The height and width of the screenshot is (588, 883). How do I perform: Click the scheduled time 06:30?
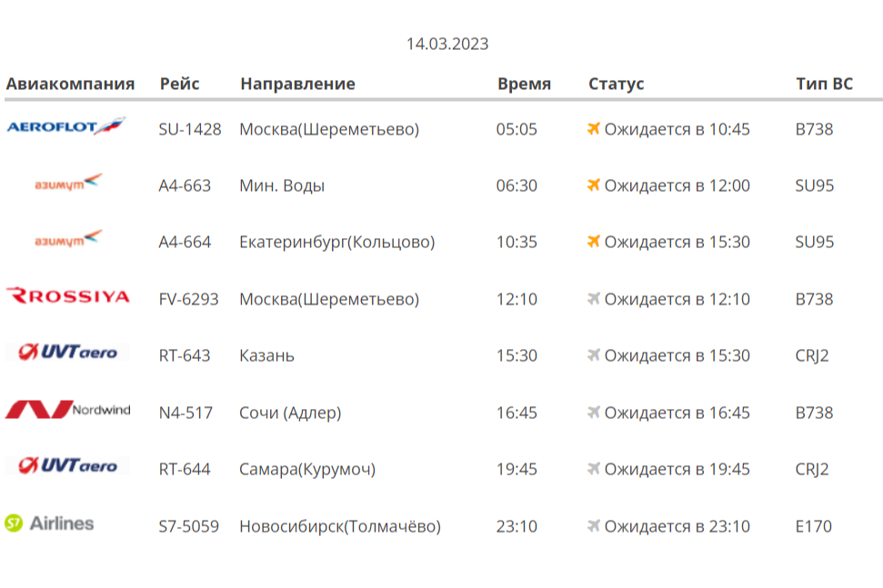tap(517, 185)
